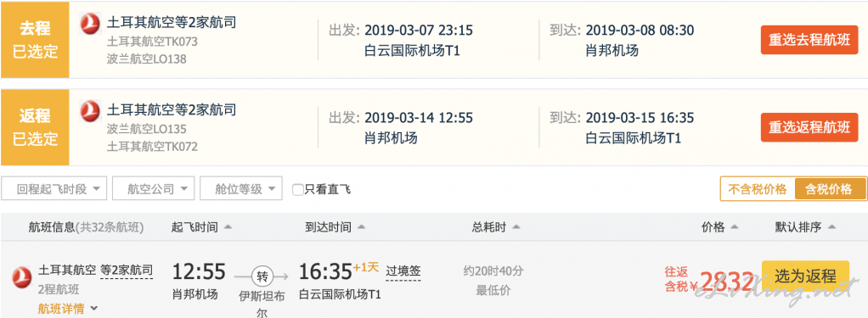Sort by 到达时间 arrow icon

coord(361,227)
